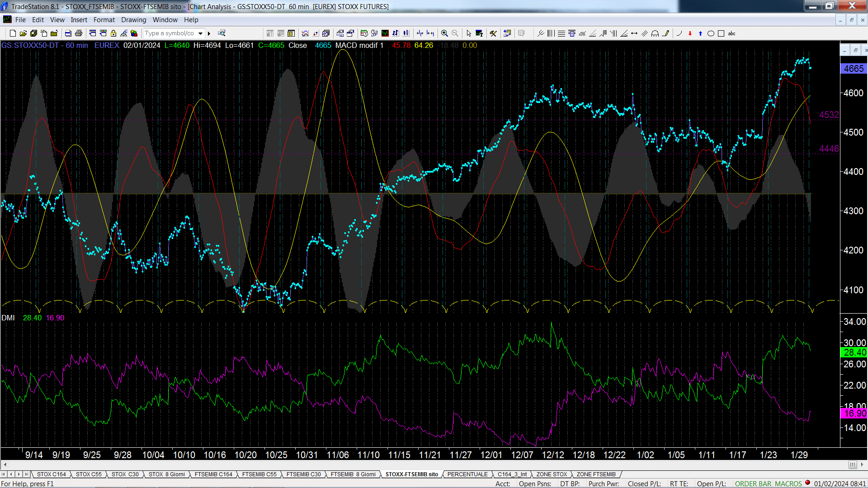
Task: Switch to the ZONE FTSEMIB tab
Action: [596, 474]
